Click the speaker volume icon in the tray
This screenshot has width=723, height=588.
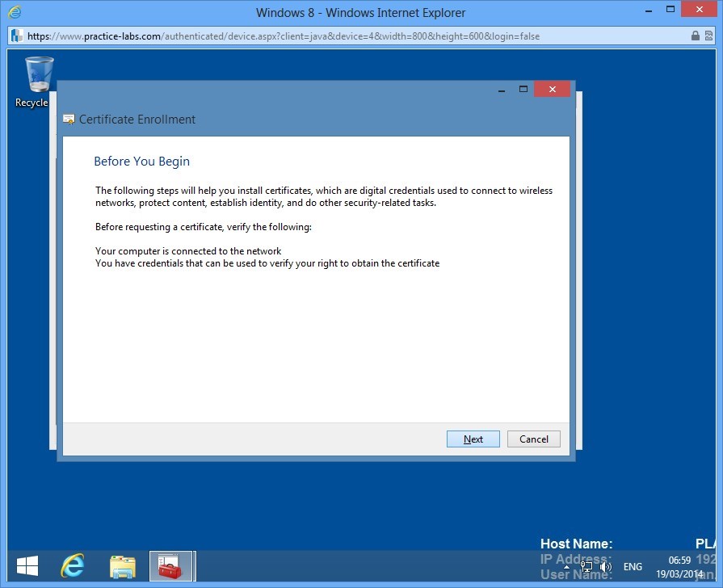[x=604, y=566]
